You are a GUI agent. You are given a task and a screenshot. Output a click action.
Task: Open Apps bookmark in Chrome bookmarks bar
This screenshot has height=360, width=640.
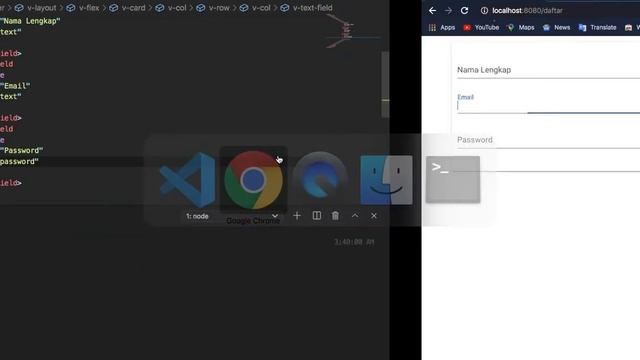point(442,27)
